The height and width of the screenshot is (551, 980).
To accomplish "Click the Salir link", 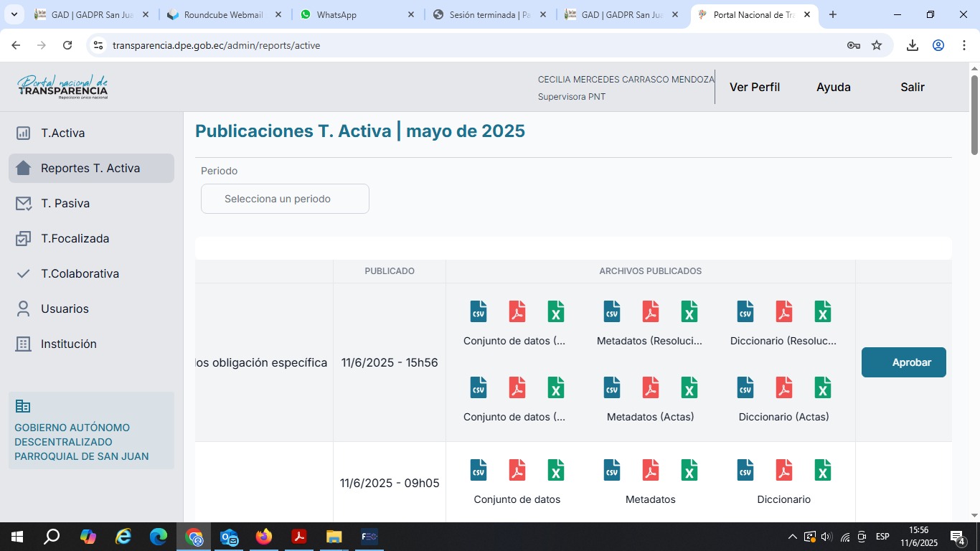I will [x=912, y=87].
